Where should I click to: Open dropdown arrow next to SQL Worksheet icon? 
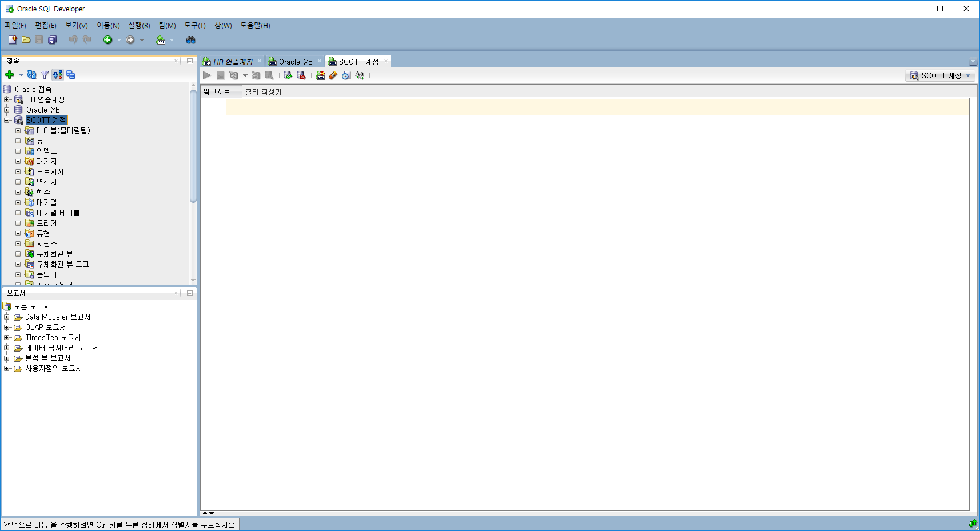(x=172, y=40)
